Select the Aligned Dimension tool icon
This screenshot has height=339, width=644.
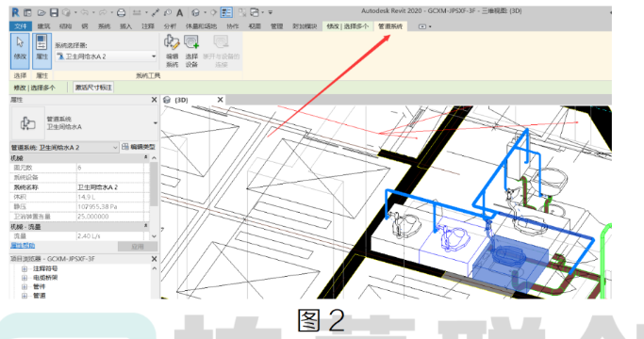(x=156, y=13)
